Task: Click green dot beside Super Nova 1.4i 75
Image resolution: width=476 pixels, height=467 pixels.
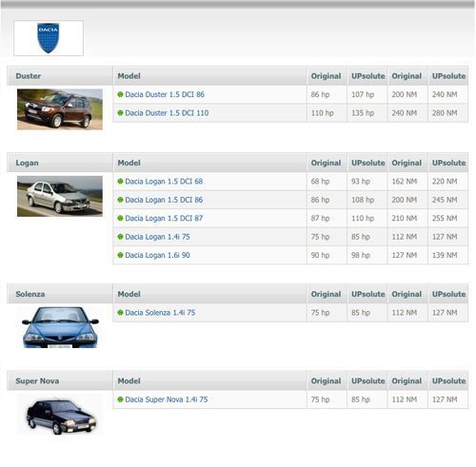Action: pyautogui.click(x=120, y=399)
